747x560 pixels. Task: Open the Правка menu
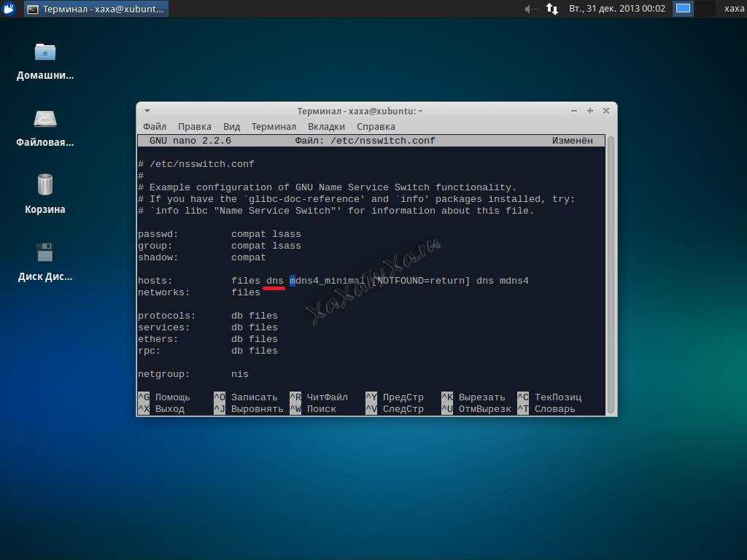[x=195, y=126]
